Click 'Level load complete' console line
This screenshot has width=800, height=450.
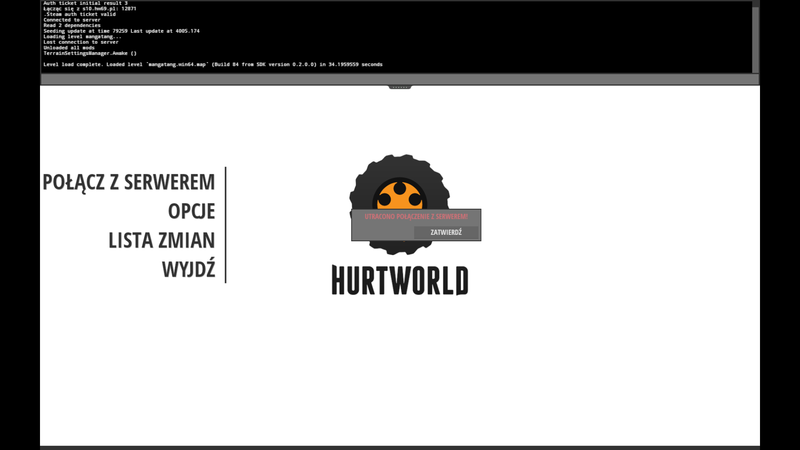click(213, 64)
